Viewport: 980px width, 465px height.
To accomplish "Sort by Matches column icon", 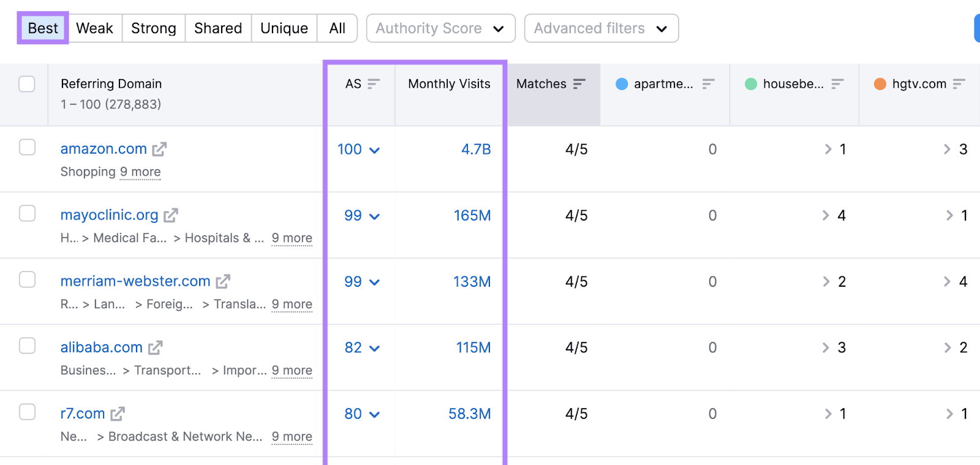I will tap(579, 84).
